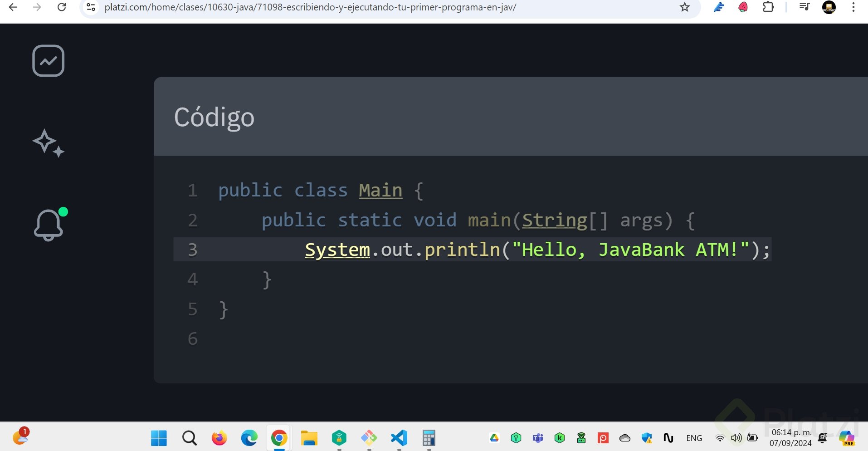This screenshot has height=451, width=868.
Task: Open the red P tray icon
Action: coord(603,438)
